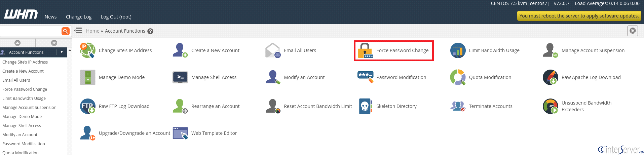The image size is (644, 155).
Task: Open the News menu item
Action: 51,17
